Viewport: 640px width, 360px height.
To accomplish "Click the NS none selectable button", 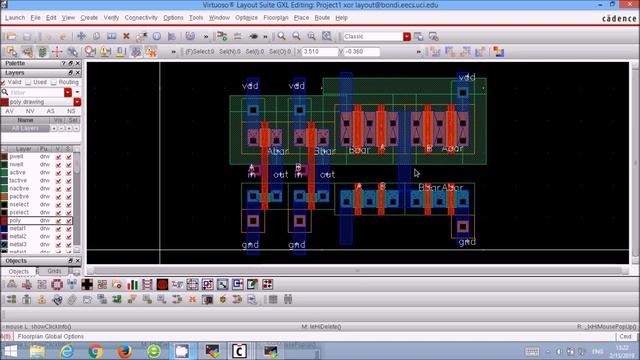I will coord(71,111).
